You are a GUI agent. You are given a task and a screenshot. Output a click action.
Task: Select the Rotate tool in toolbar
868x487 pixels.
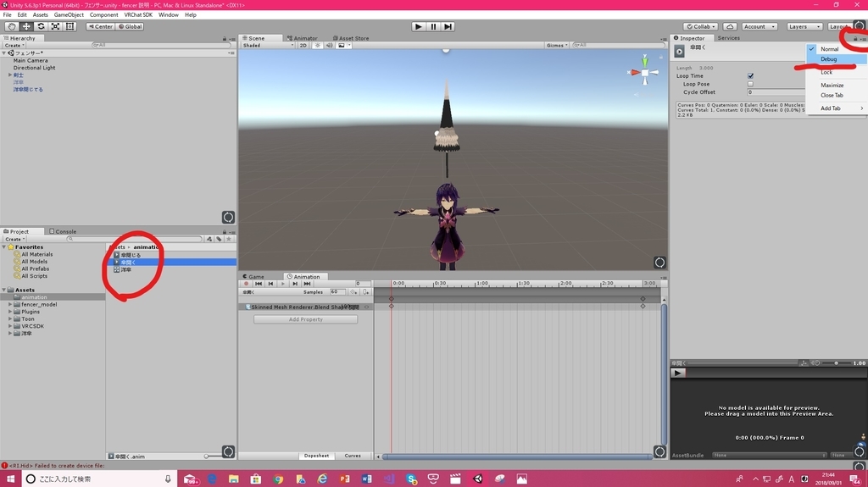pyautogui.click(x=41, y=26)
